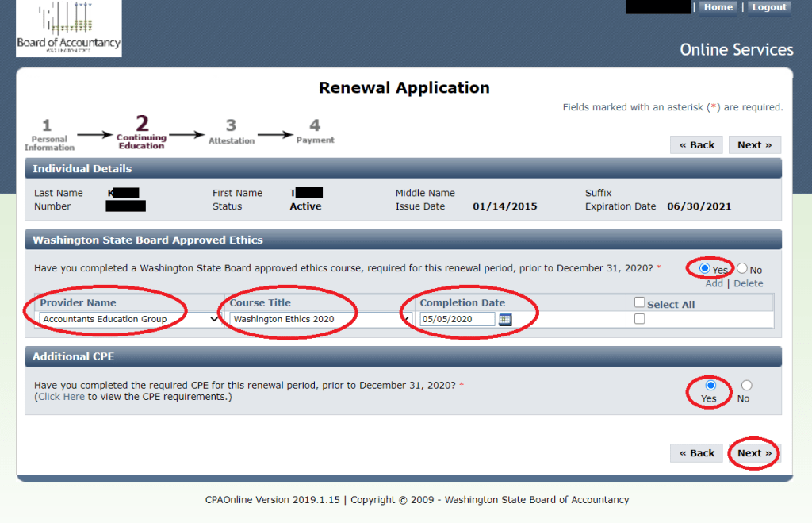Image resolution: width=812 pixels, height=523 pixels.
Task: Click the Board of Accountancy logo
Action: coord(69,29)
